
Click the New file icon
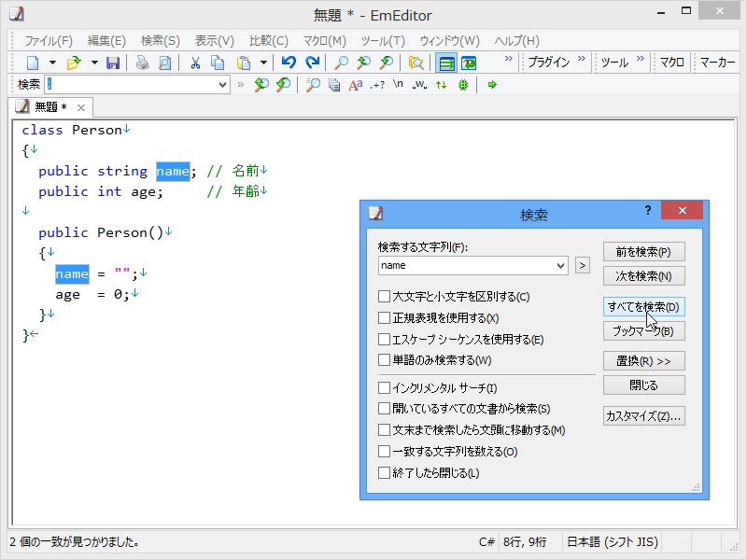pos(33,63)
